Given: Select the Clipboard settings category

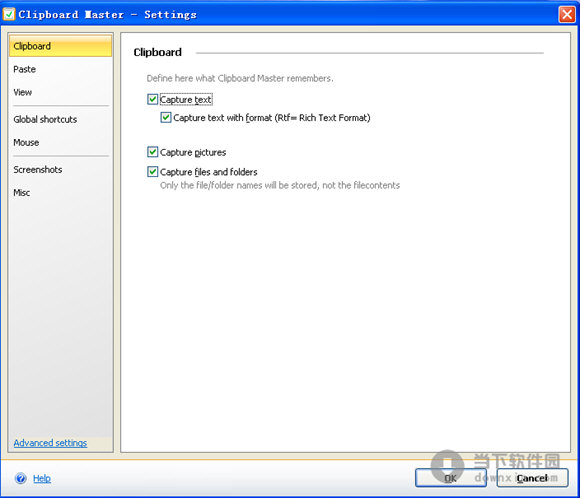Looking at the screenshot, I should [60, 46].
